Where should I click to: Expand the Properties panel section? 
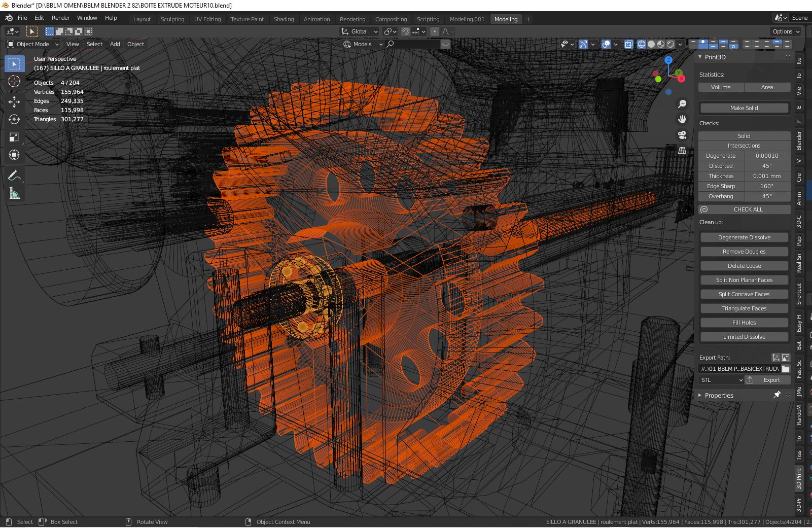(719, 395)
